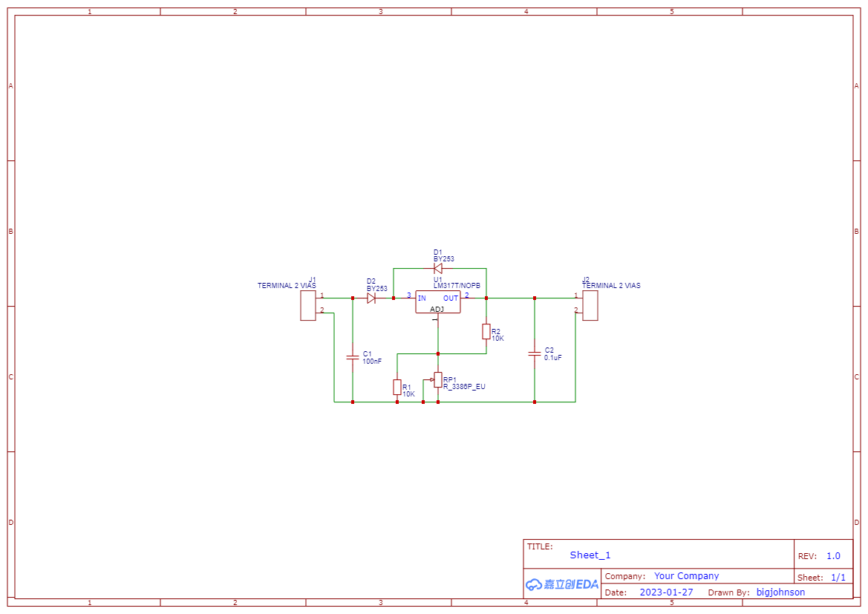Click the IN pin label on U1
Screen dimensions: 868x614
(422, 298)
